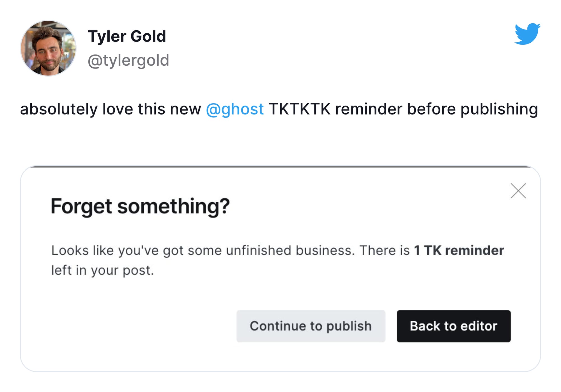Screen dimensions: 561x392
Task: Follow the @ghost mention link
Action: 235,109
